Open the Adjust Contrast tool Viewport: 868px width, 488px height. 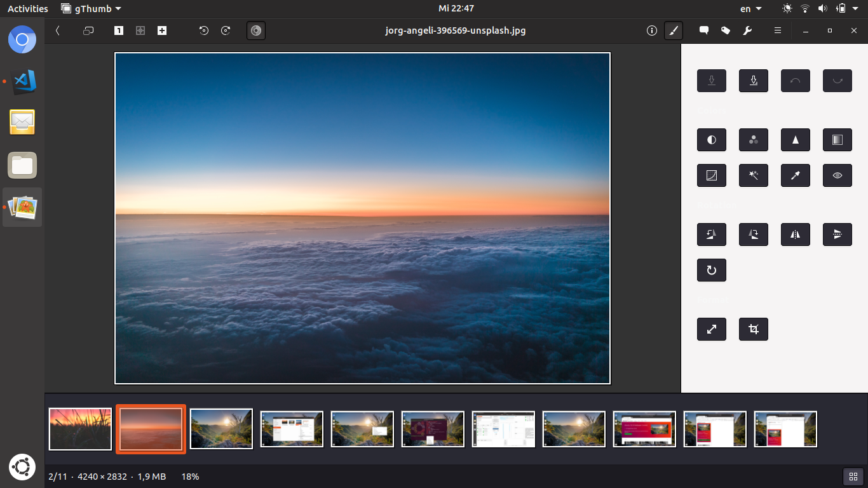711,140
